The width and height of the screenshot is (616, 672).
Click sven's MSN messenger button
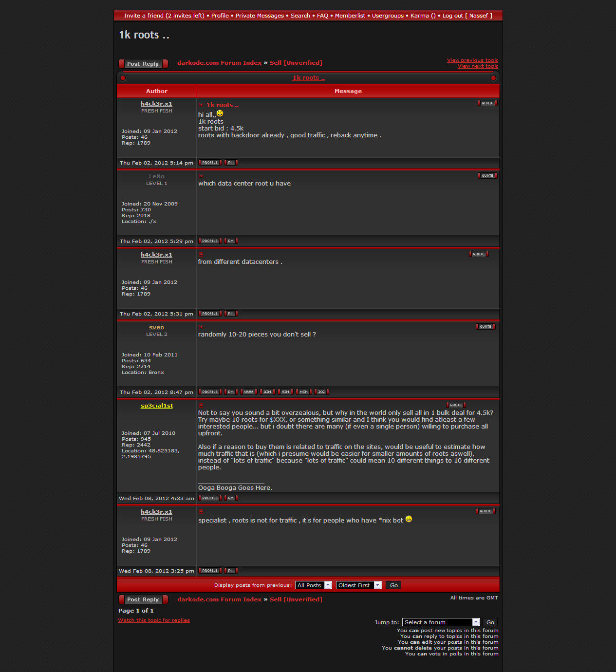pyautogui.click(x=303, y=392)
